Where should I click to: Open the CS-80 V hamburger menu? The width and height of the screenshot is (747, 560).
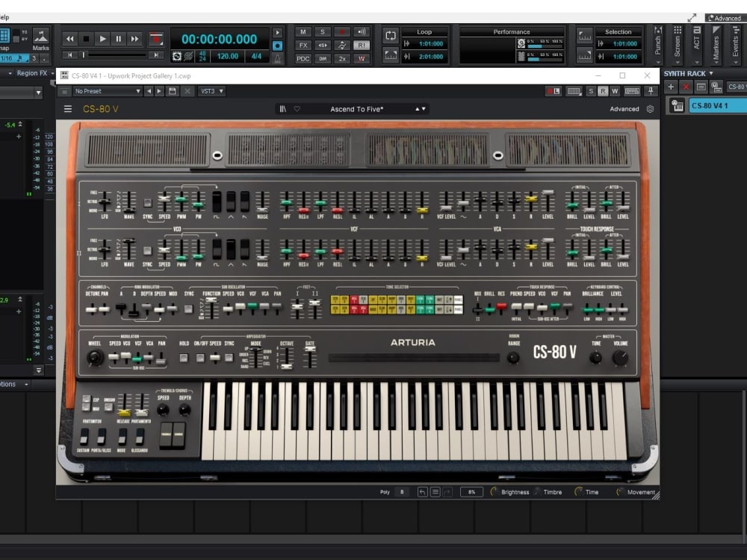[x=68, y=109]
